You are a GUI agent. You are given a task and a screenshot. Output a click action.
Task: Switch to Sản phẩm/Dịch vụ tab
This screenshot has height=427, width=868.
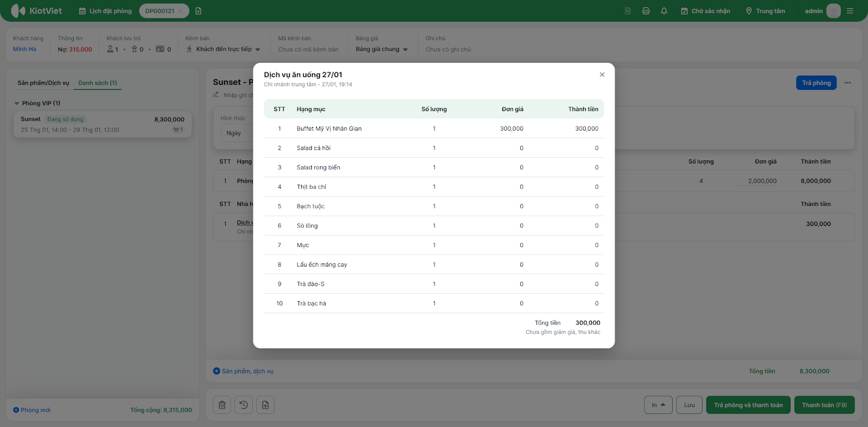coord(43,83)
